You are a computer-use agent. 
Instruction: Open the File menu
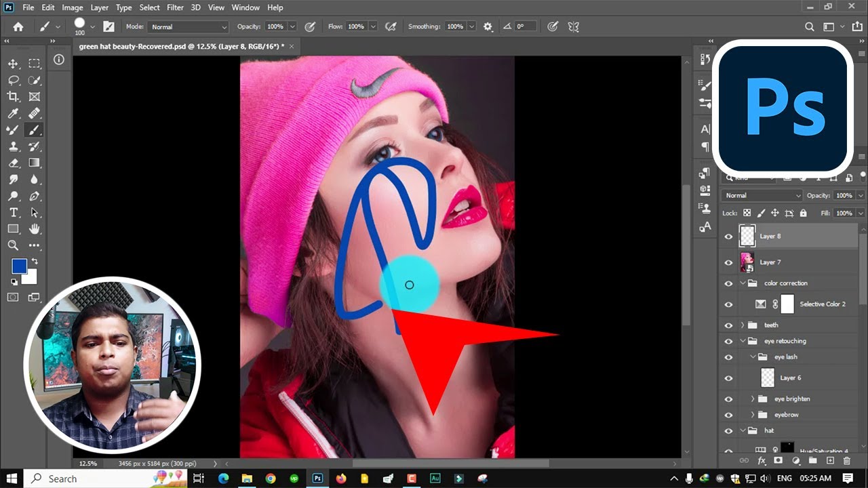28,7
